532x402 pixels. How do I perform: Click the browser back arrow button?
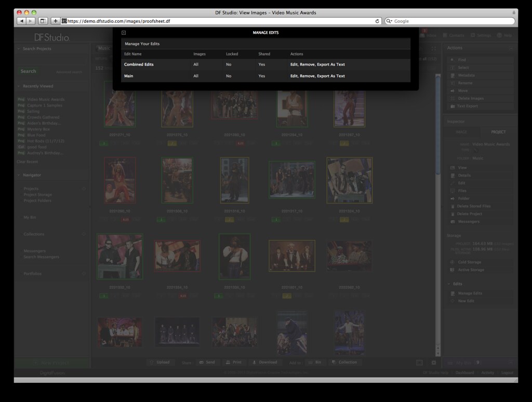[22, 21]
